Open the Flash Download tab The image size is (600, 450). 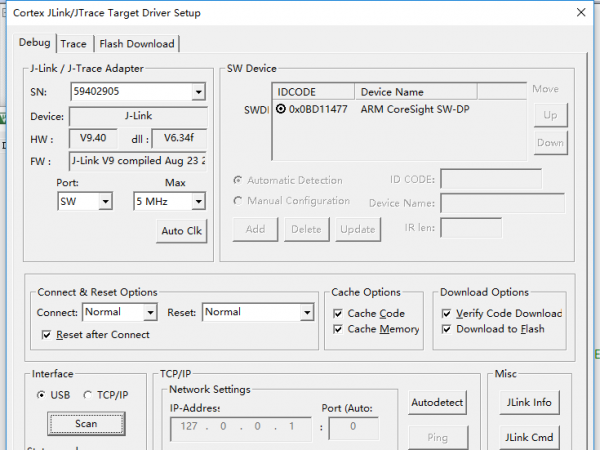(x=136, y=44)
